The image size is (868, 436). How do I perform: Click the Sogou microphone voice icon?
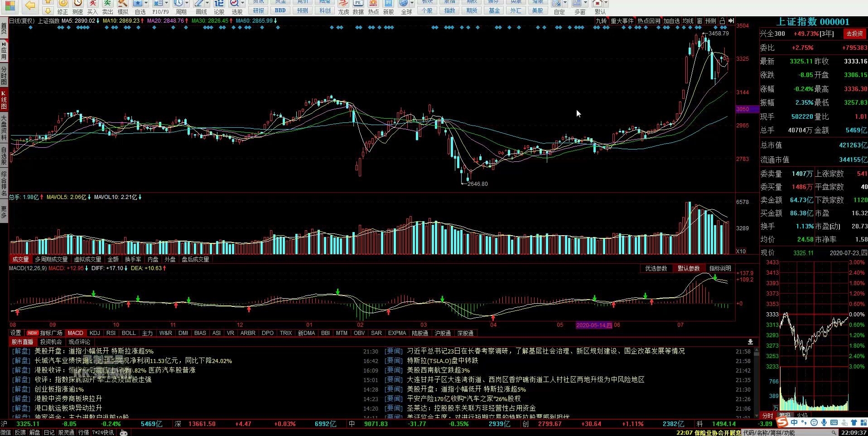pos(824,422)
